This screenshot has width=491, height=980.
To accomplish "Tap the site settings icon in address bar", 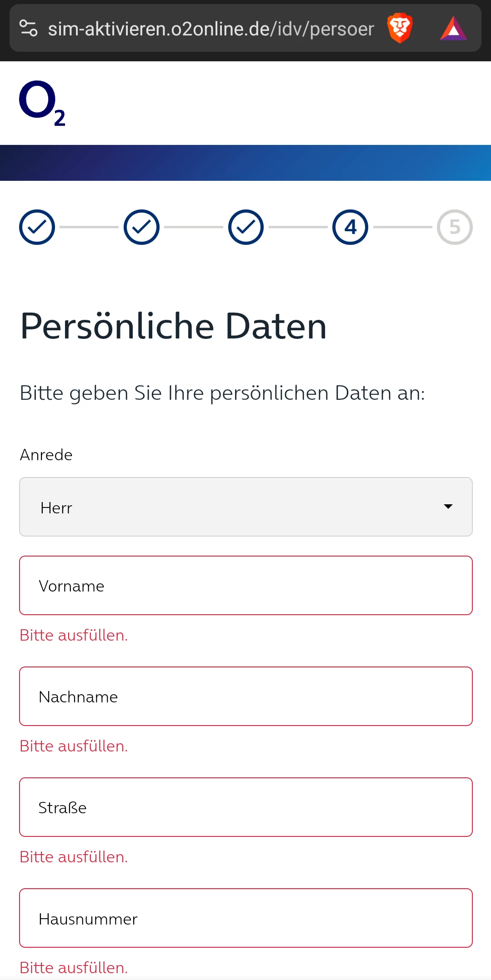I will (28, 28).
